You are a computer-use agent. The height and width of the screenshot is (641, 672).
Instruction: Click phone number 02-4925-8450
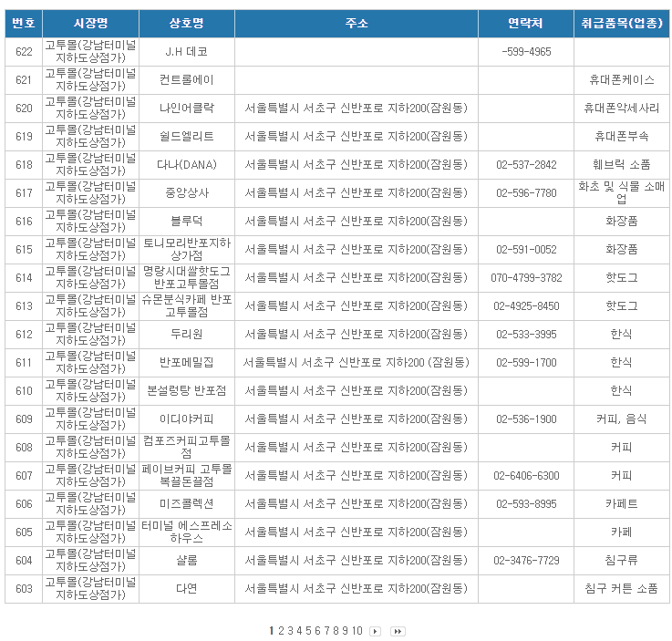click(526, 306)
